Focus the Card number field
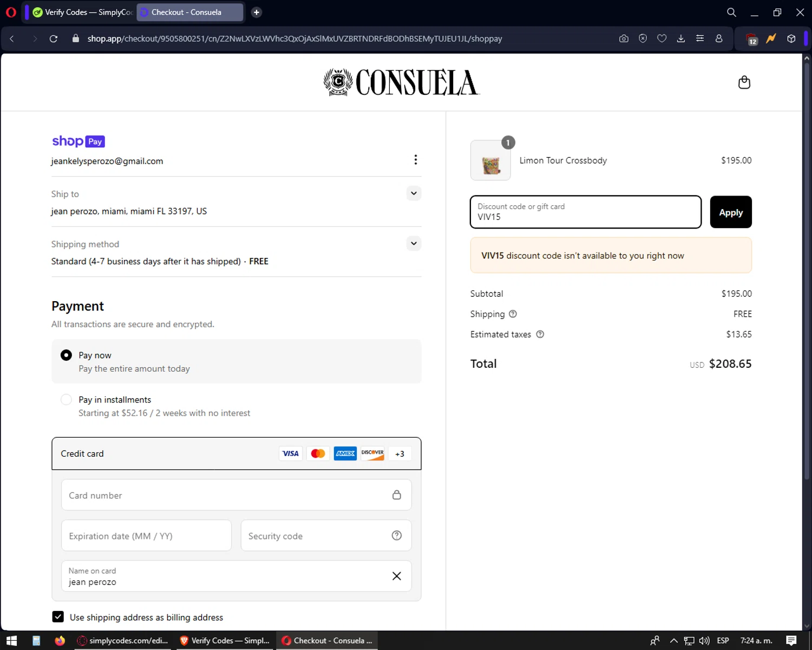The height and width of the screenshot is (650, 812). coord(237,495)
